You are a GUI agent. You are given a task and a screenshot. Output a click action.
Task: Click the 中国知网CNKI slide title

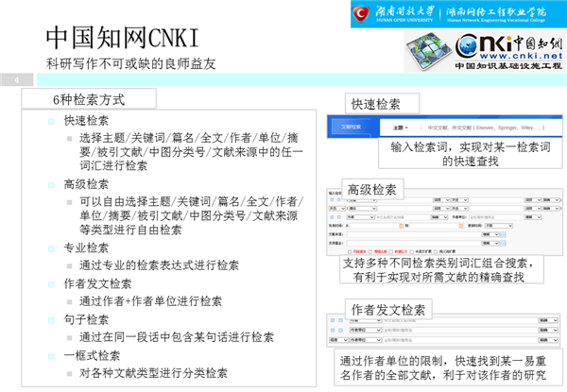coord(122,38)
